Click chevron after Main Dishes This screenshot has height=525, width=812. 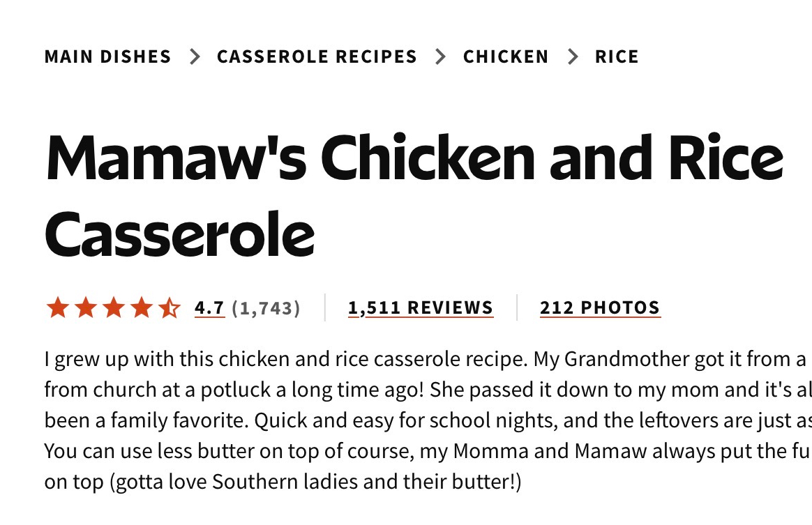(x=195, y=56)
